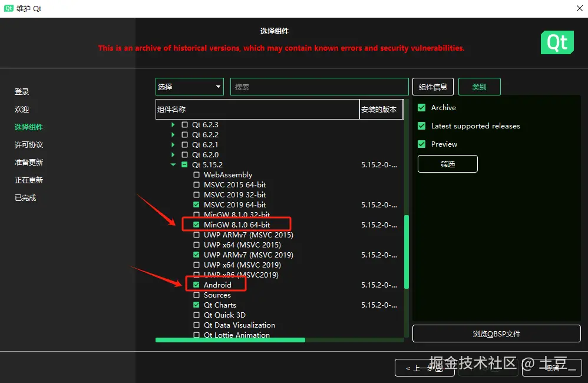
Task: Check MSVC 2015 64-bit checkbox
Action: 196,184
